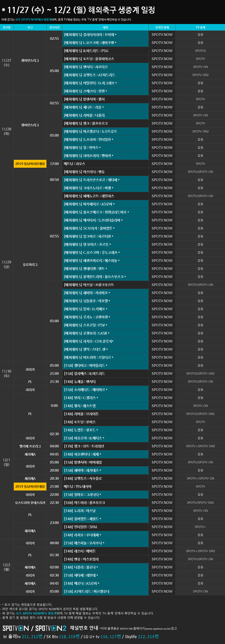Image resolution: width=225 pixels, height=644 pixels.
Task: Select the 경기일 column header
Action: tap(7, 27)
